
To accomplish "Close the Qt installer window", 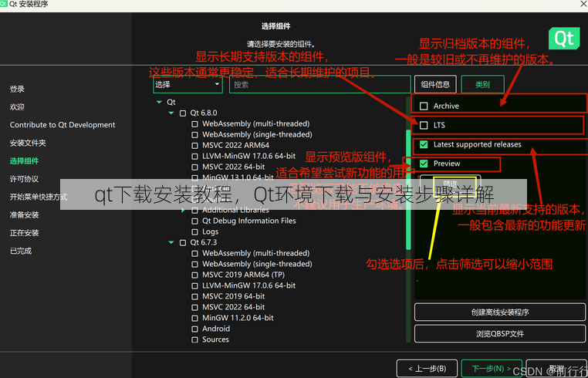I will (x=583, y=4).
